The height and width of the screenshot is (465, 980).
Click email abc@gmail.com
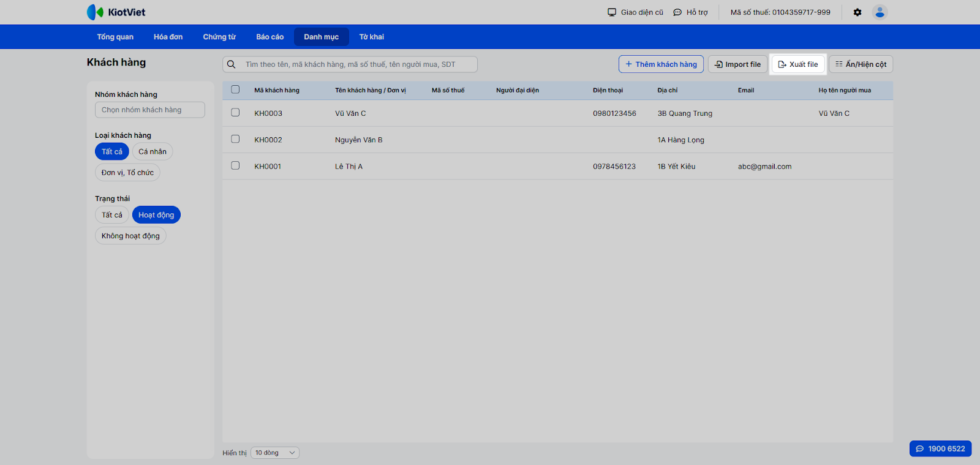tap(764, 166)
